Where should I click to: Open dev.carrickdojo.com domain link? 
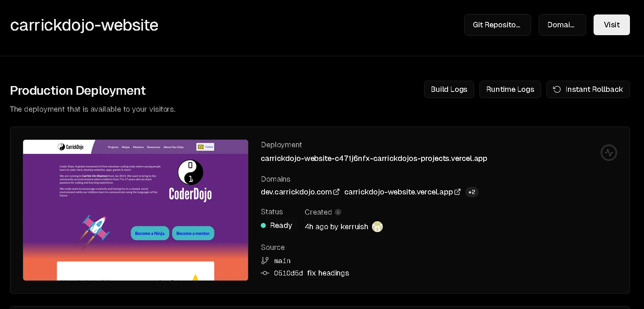(x=296, y=192)
